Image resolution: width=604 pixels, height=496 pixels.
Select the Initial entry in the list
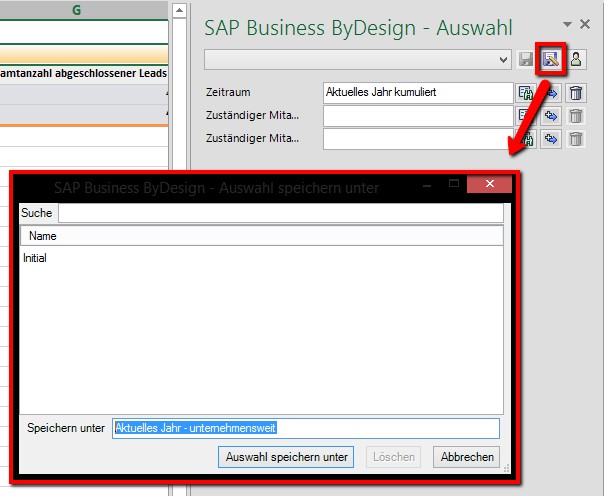click(35, 258)
